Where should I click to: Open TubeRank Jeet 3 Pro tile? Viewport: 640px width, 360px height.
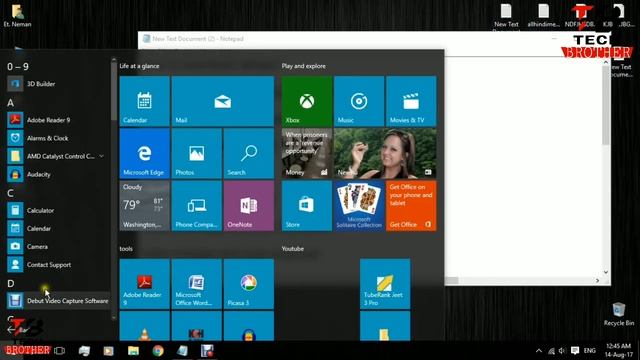coord(385,284)
